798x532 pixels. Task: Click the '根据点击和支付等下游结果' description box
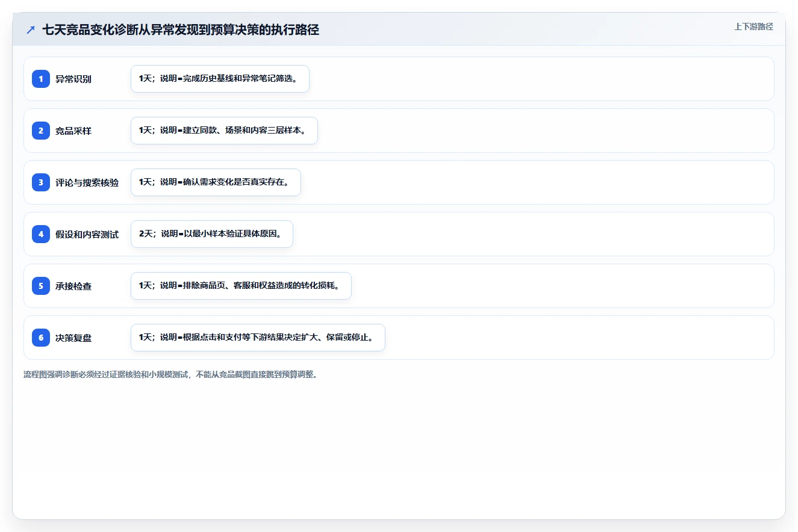(258, 338)
